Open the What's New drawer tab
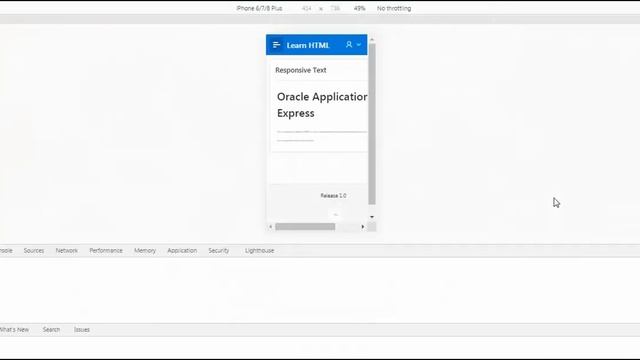 tap(14, 329)
